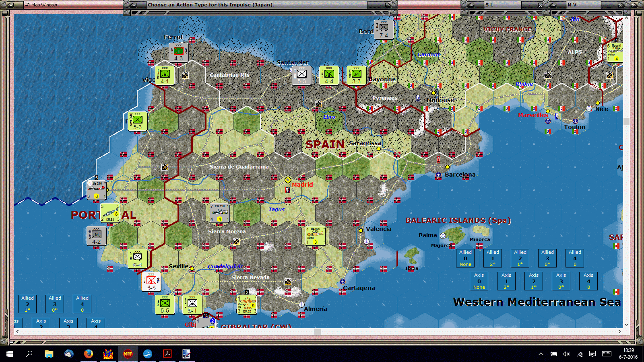Select Western Mediterranean Allied 0 sea box

pos(465,258)
